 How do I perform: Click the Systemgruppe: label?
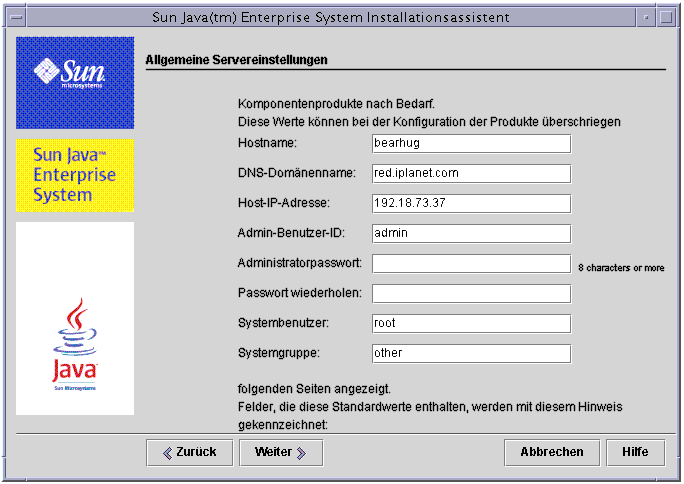(279, 353)
